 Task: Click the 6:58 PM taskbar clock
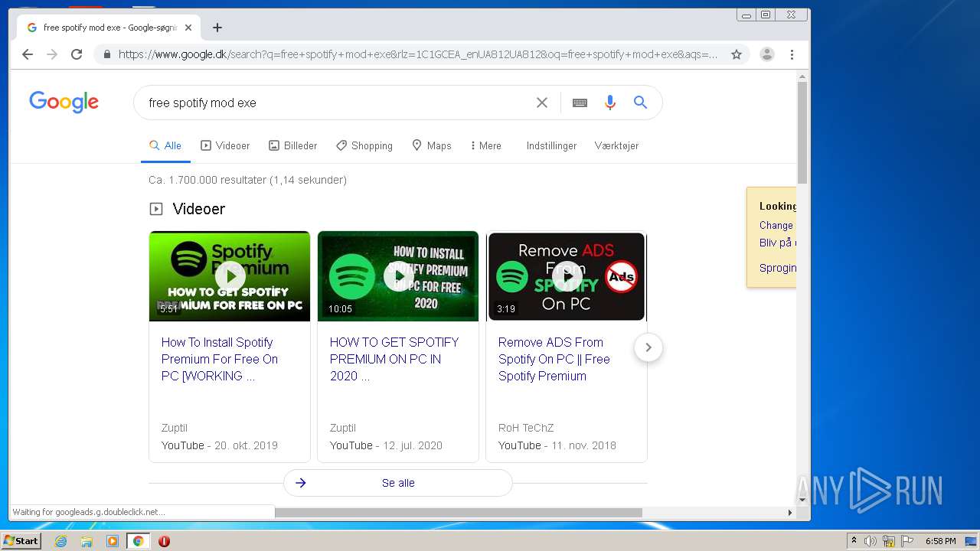coord(940,541)
